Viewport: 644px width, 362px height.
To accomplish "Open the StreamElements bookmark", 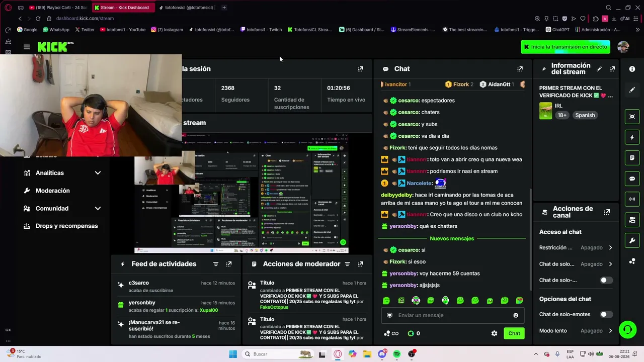I will (x=413, y=30).
